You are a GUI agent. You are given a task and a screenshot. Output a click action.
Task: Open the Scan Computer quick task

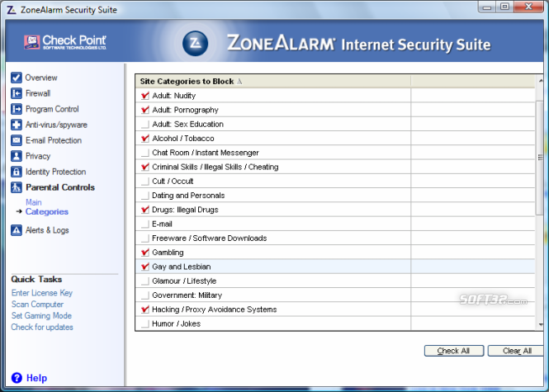click(37, 305)
